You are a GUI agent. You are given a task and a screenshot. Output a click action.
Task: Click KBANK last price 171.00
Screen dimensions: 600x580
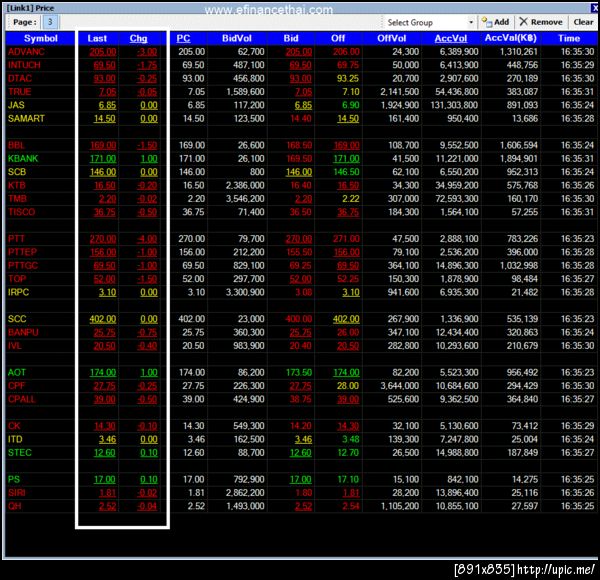(103, 158)
